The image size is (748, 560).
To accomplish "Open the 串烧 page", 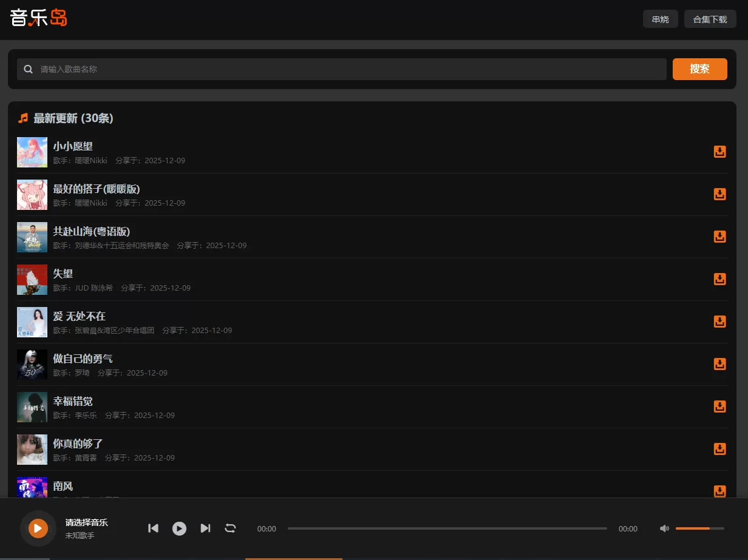I will [660, 19].
